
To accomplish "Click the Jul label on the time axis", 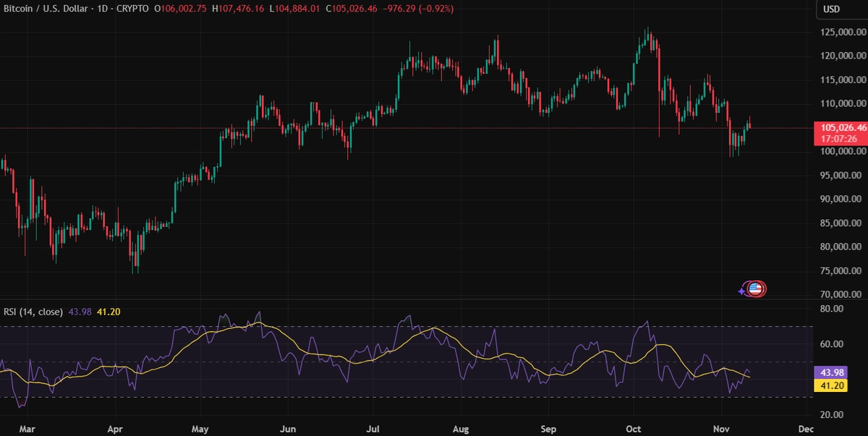I will 374,429.
